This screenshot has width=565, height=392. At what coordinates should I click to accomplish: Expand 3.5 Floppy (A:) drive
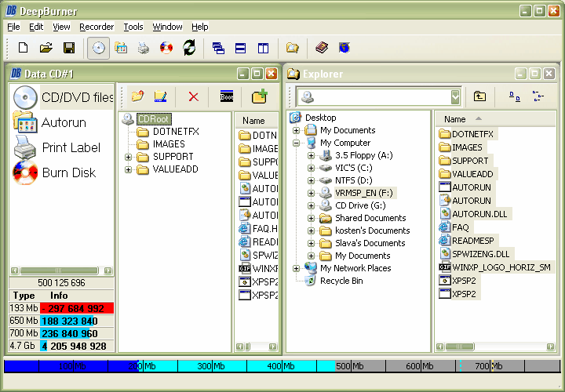point(311,155)
